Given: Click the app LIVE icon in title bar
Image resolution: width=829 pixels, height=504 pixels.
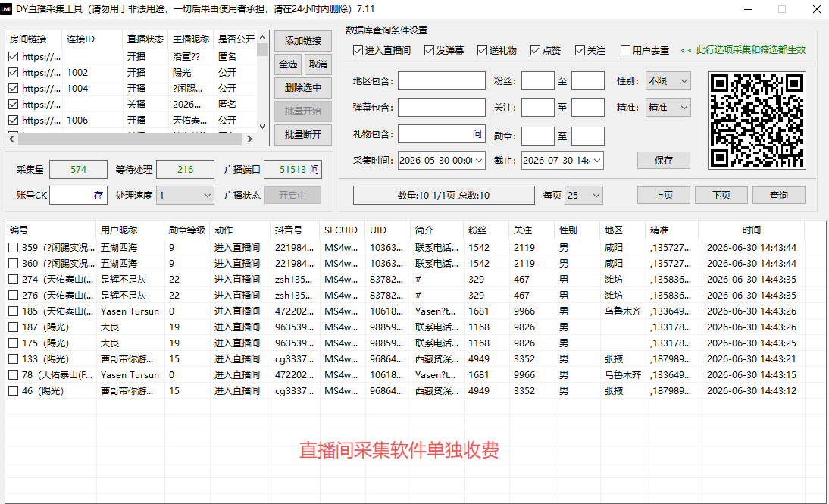Looking at the screenshot, I should [6, 9].
